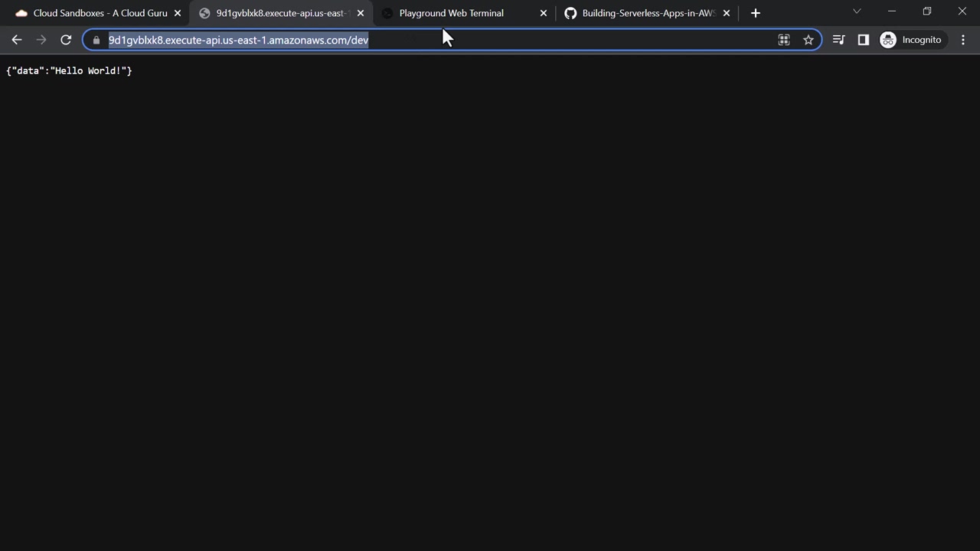This screenshot has width=980, height=551.
Task: Open the Chrome three-dot menu
Action: coord(963,40)
